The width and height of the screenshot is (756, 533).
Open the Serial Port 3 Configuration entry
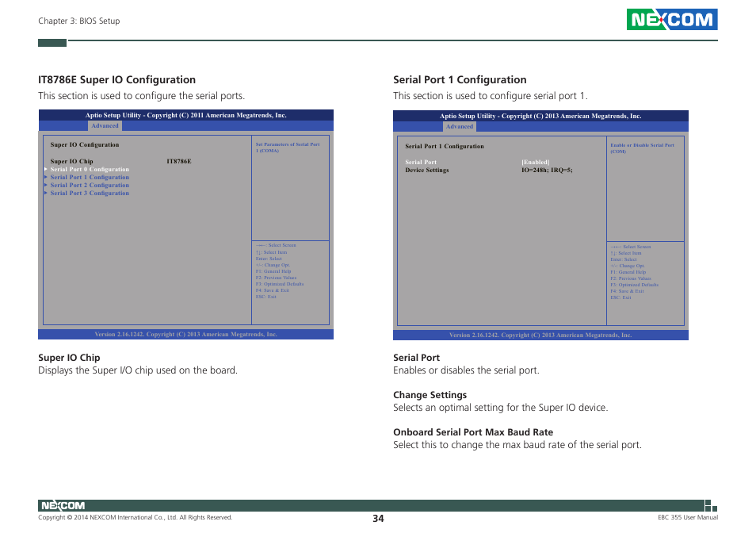90,193
